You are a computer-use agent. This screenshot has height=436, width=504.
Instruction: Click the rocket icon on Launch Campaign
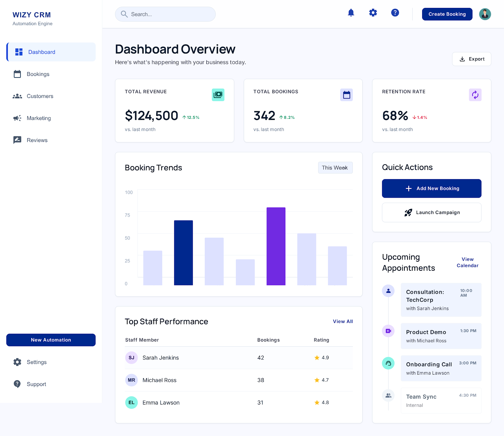pos(408,212)
